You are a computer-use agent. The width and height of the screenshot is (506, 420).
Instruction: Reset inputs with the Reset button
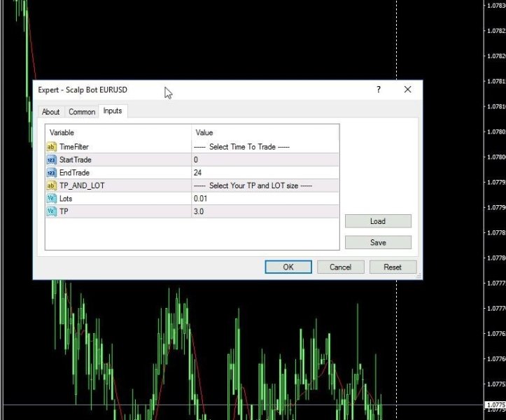393,267
